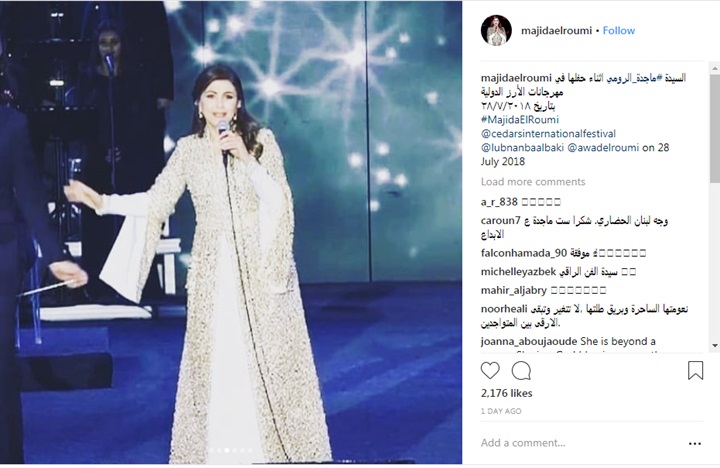This screenshot has height=468, width=720.
Task: Open @lubnanbaalbaki mention link
Action: click(522, 147)
